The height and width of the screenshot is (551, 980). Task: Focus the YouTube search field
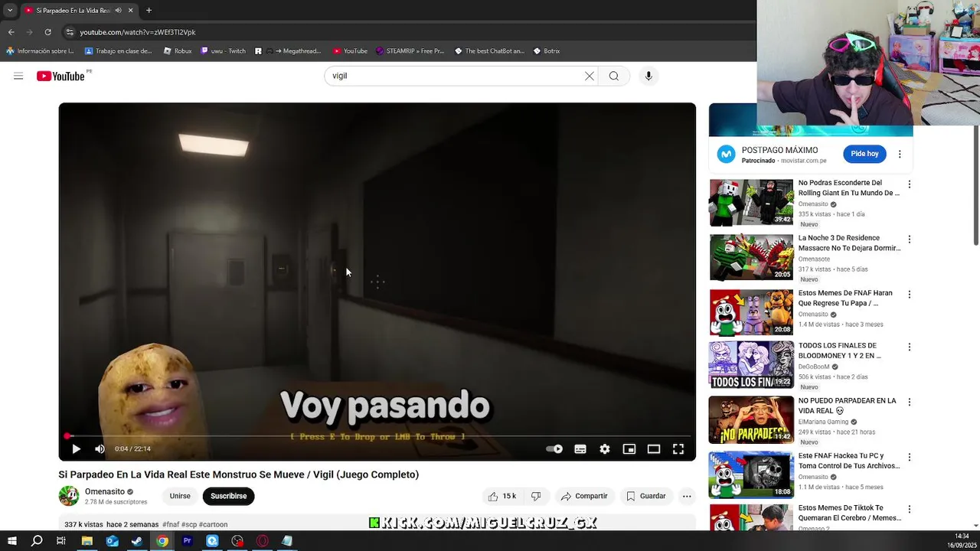[456, 76]
